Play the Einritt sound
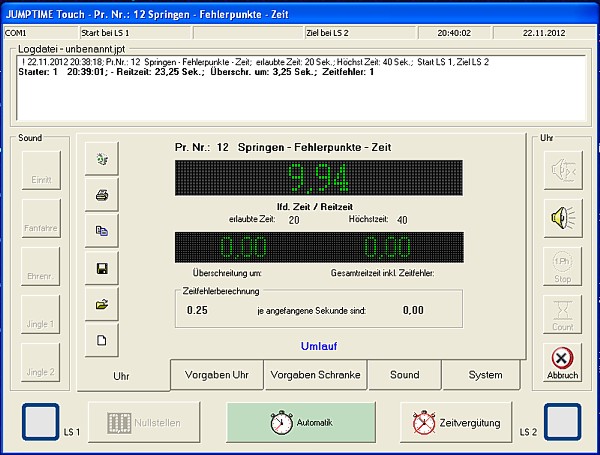Image resolution: width=600 pixels, height=455 pixels. click(x=41, y=170)
